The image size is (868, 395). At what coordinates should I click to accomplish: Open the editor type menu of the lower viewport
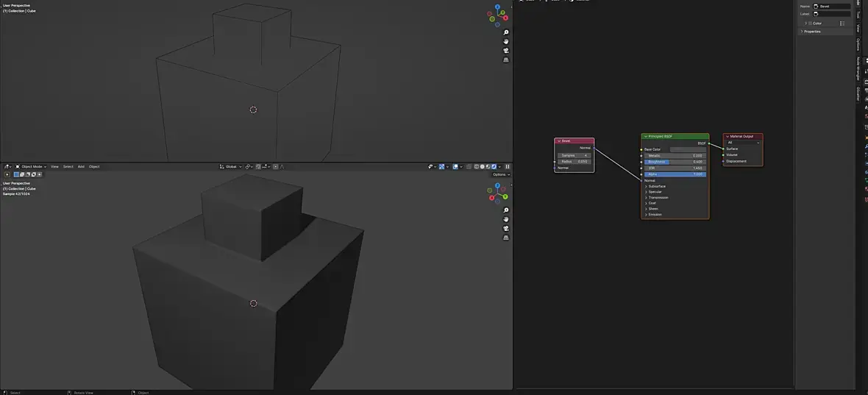pyautogui.click(x=8, y=166)
